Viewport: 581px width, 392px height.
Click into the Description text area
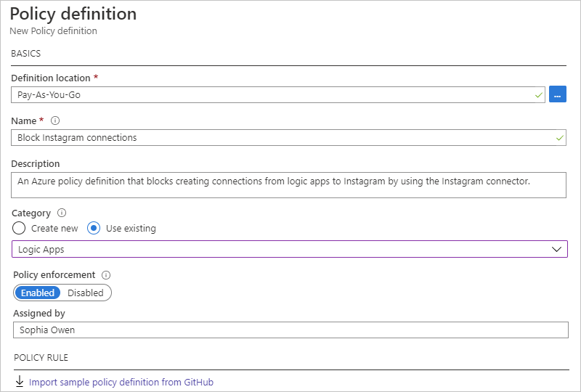[289, 185]
